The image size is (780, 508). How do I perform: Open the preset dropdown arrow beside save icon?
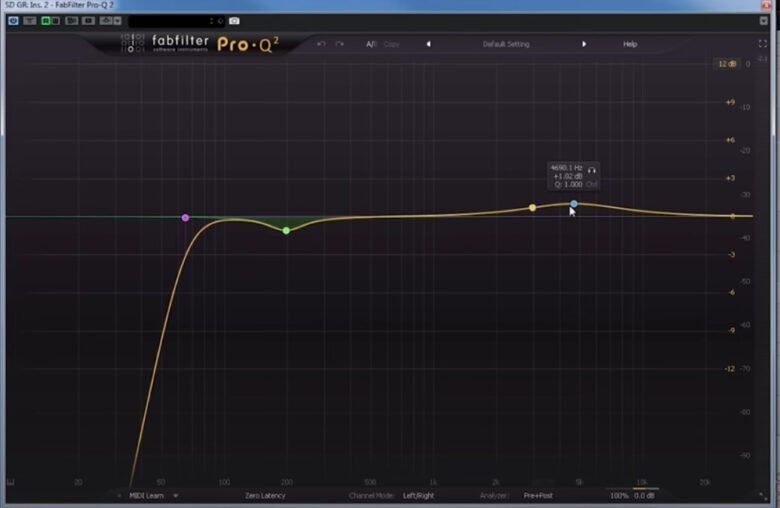tap(117, 21)
